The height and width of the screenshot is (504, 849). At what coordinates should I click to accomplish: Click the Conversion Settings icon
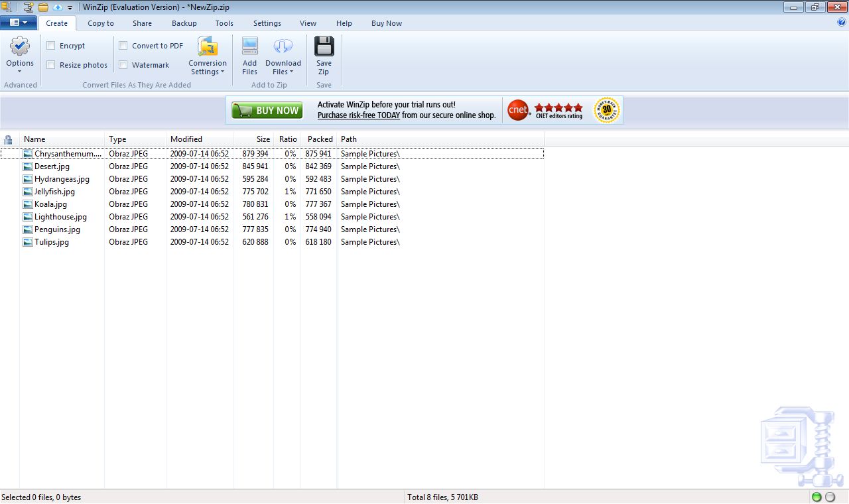(x=208, y=46)
